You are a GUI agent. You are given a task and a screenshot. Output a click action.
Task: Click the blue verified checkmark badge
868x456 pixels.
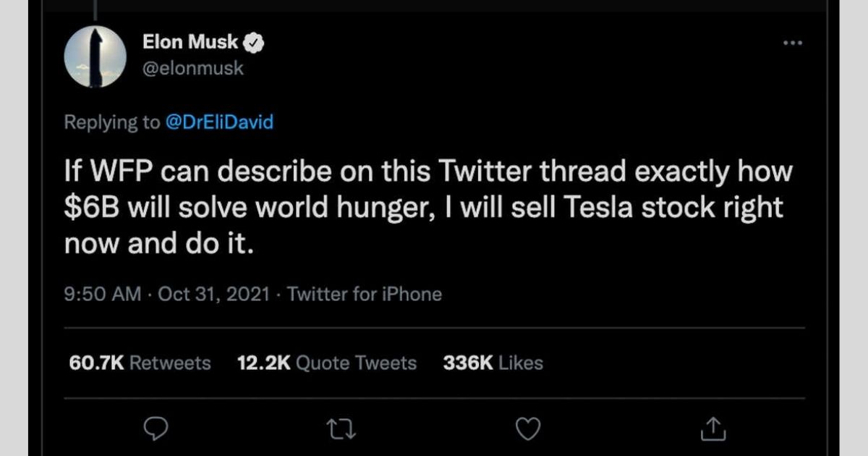[x=253, y=43]
